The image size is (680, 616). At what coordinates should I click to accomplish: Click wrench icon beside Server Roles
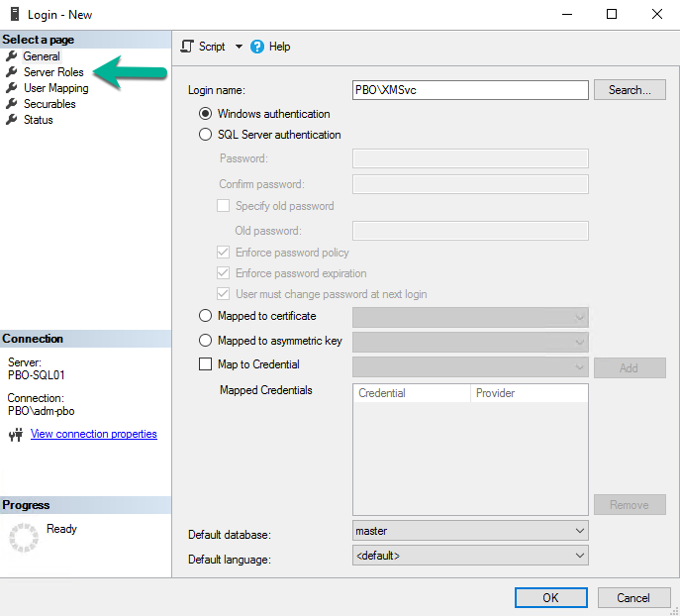pyautogui.click(x=12, y=71)
